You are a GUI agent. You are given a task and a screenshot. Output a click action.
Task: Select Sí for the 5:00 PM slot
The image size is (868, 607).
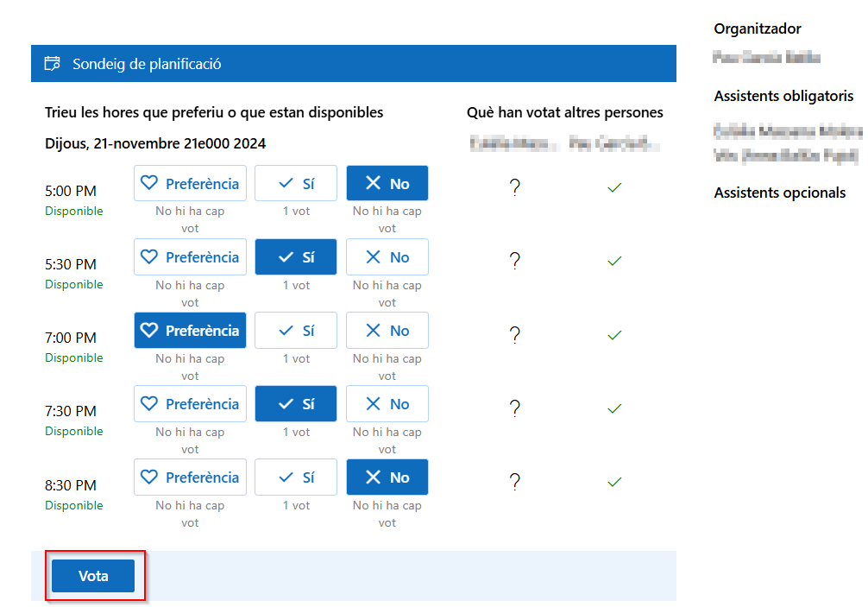[x=296, y=183]
